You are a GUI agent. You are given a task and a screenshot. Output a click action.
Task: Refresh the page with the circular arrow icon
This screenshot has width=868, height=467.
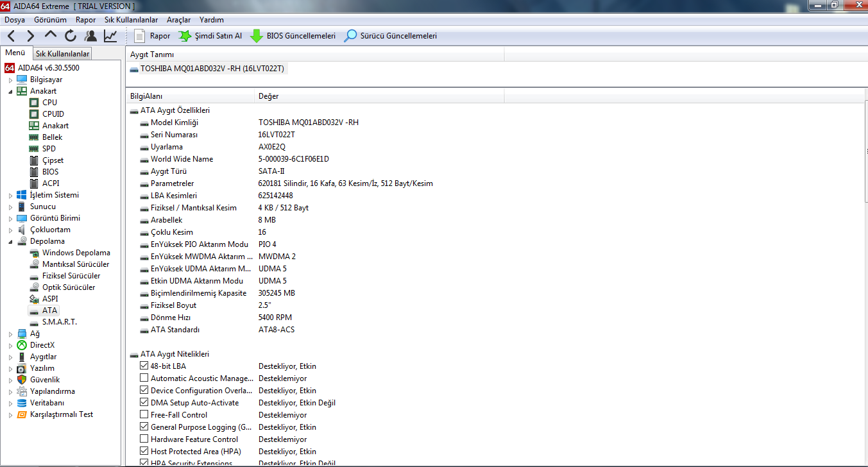point(71,36)
